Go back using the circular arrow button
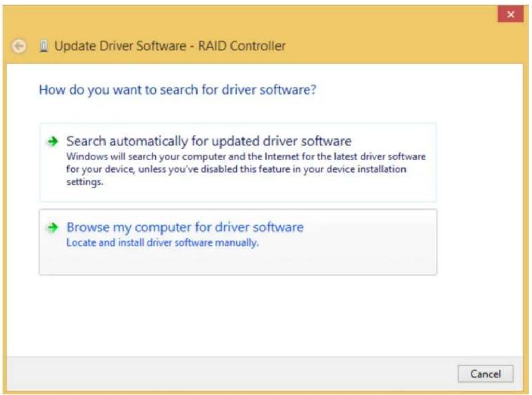 (19, 46)
